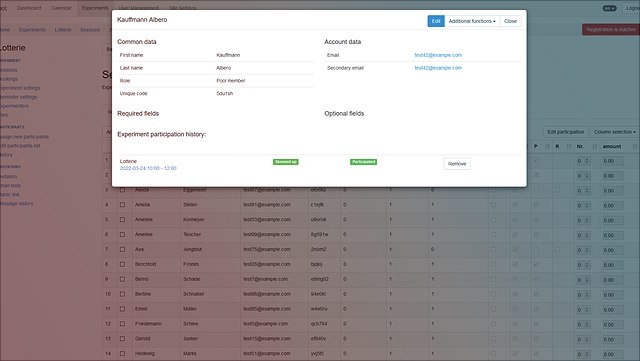Open the language selector pill in header
Screen dimensions: 640x361
pos(609,8)
